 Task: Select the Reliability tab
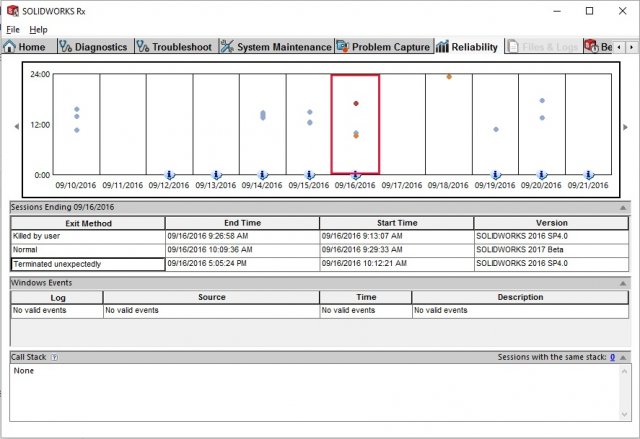pyautogui.click(x=467, y=47)
